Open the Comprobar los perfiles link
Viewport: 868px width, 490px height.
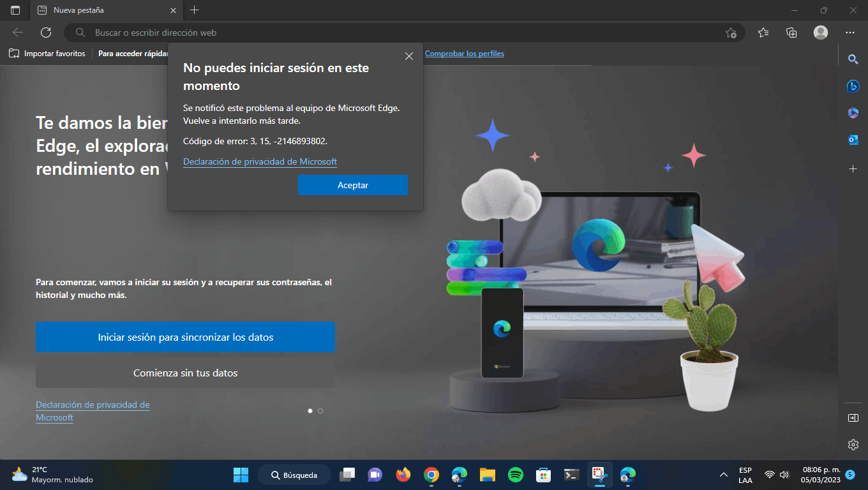[465, 54]
